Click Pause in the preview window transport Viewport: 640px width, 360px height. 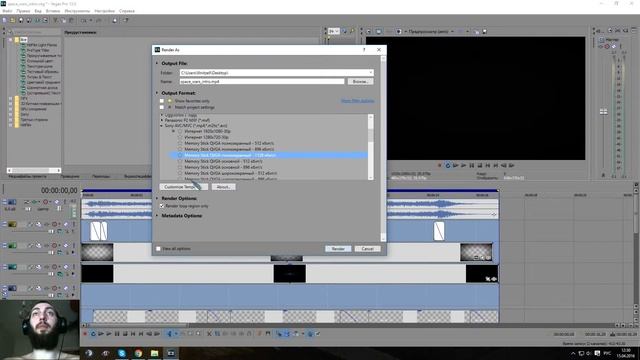coord(472,165)
